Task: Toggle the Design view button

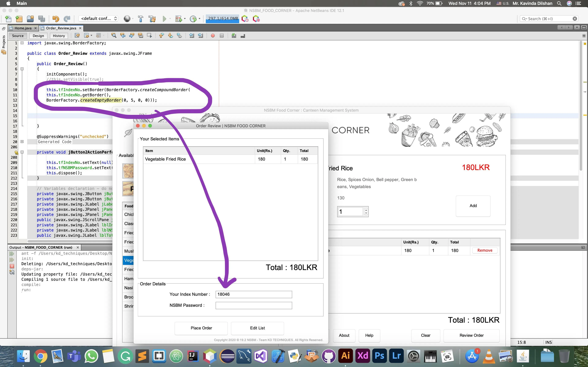Action: tap(38, 36)
